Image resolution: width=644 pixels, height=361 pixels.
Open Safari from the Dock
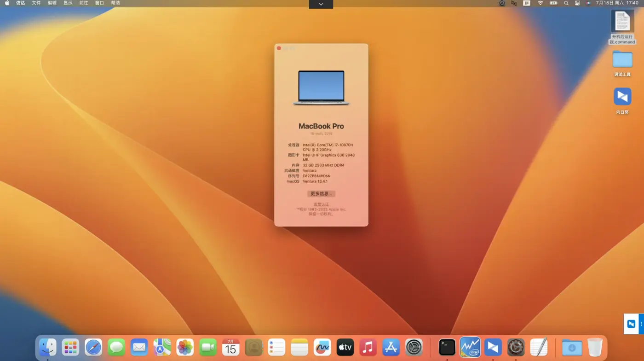(93, 347)
